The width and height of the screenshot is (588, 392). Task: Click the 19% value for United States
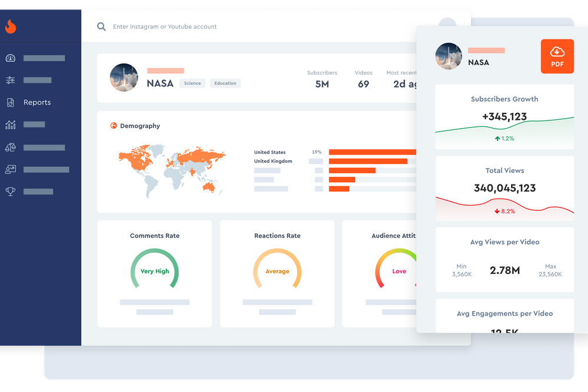pyautogui.click(x=316, y=152)
